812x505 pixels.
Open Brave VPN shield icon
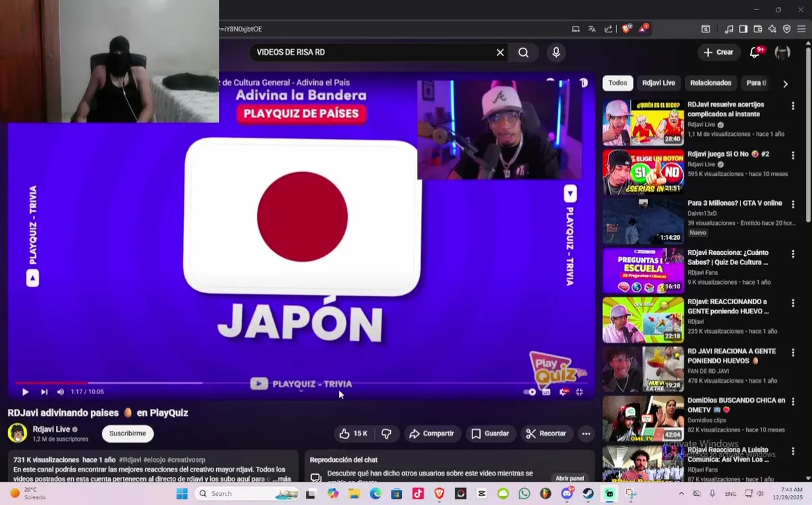click(x=787, y=29)
